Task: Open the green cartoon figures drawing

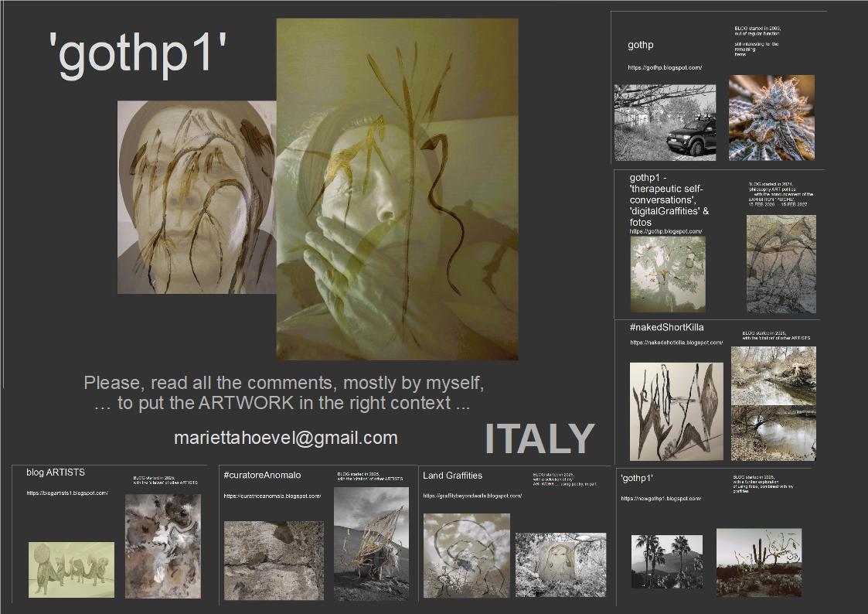Action: (x=71, y=569)
